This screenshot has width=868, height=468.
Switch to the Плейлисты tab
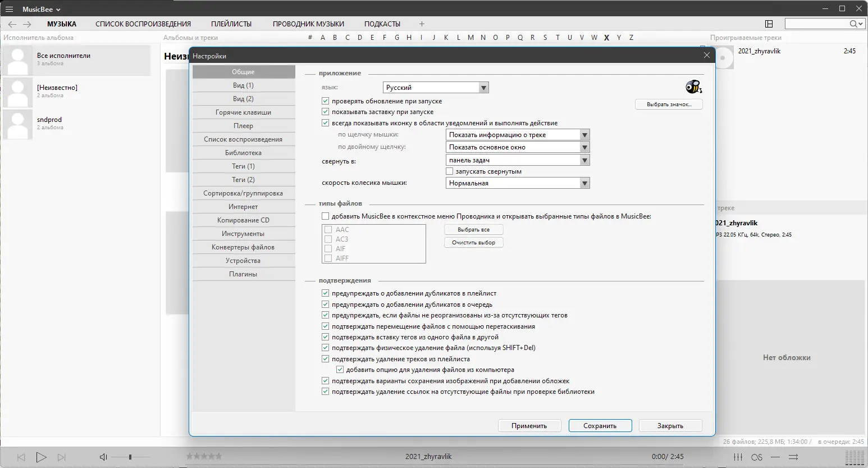(x=231, y=24)
